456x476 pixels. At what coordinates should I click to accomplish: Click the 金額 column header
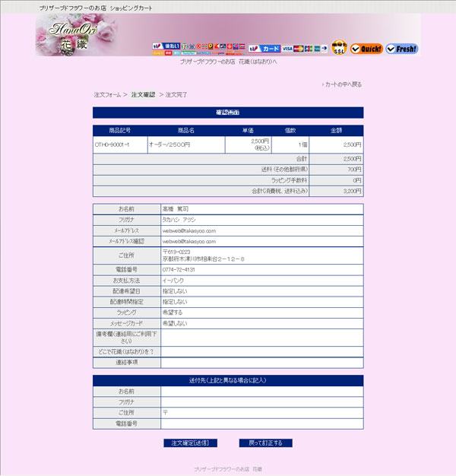pyautogui.click(x=336, y=131)
